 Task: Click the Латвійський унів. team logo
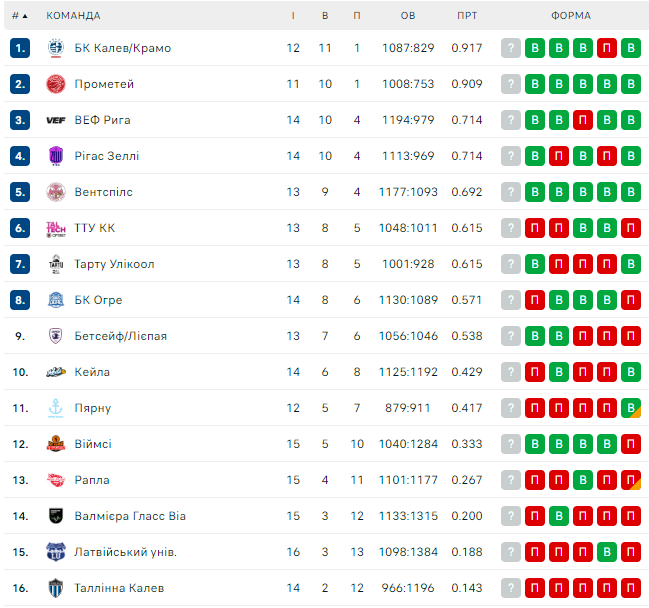click(56, 552)
